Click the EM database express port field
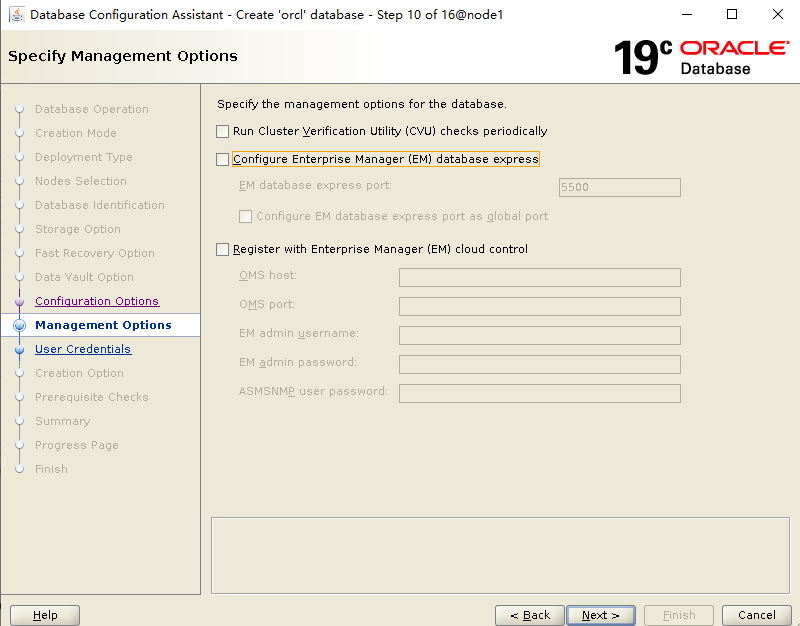 pyautogui.click(x=619, y=187)
